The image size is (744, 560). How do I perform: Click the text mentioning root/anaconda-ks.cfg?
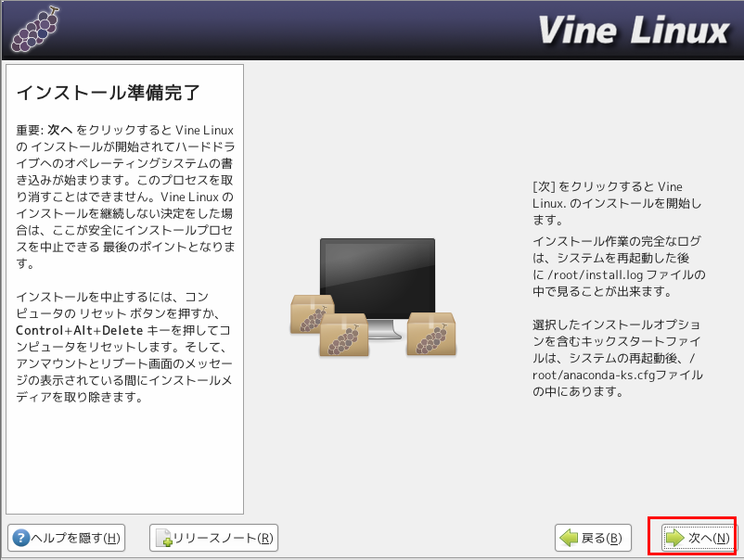click(x=617, y=358)
